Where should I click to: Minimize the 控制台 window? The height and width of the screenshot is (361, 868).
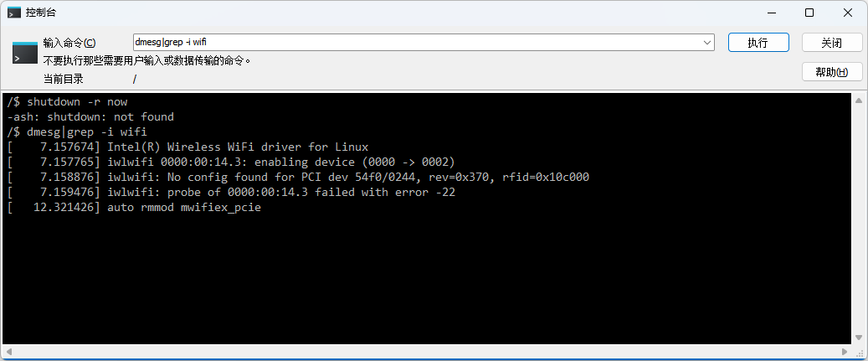(x=771, y=13)
